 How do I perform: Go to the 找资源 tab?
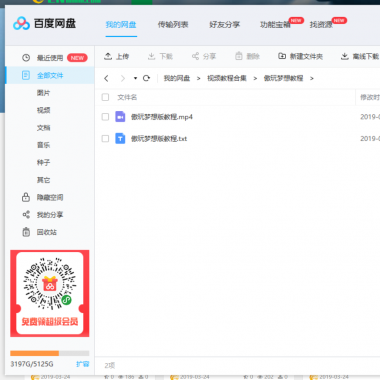click(x=321, y=24)
